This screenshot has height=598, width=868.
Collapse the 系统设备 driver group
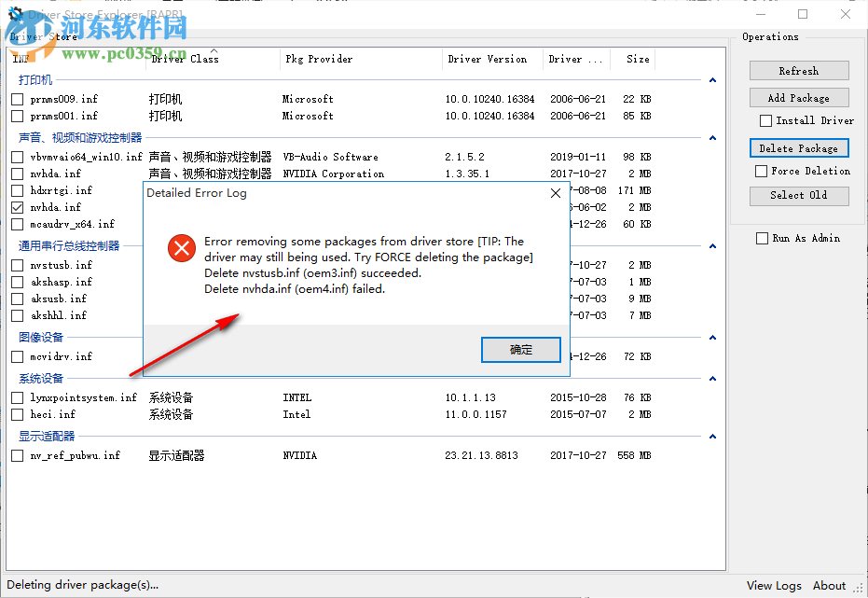[712, 378]
